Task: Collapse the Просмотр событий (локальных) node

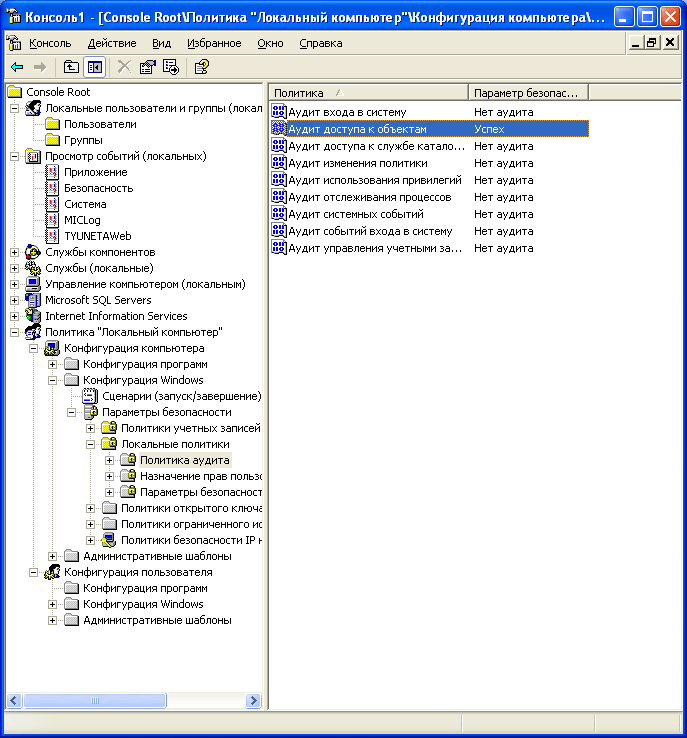Action: pyautogui.click(x=15, y=156)
